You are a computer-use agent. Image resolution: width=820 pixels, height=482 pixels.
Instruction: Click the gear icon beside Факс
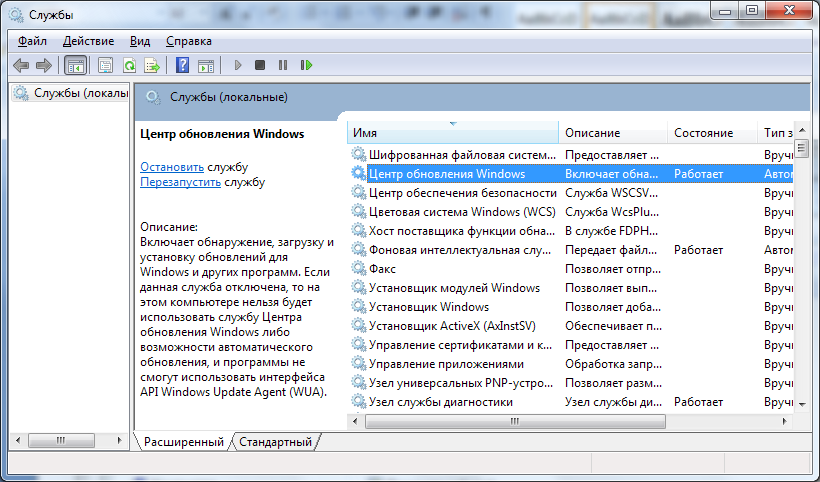tap(358, 269)
